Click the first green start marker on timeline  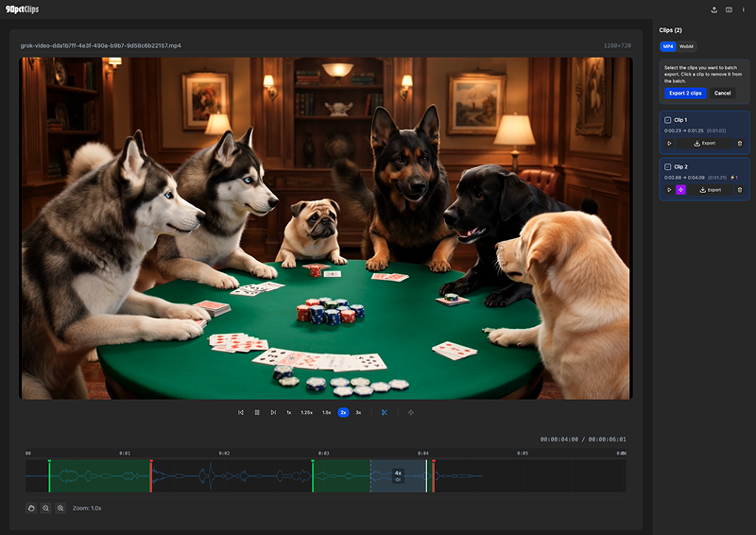tap(49, 475)
